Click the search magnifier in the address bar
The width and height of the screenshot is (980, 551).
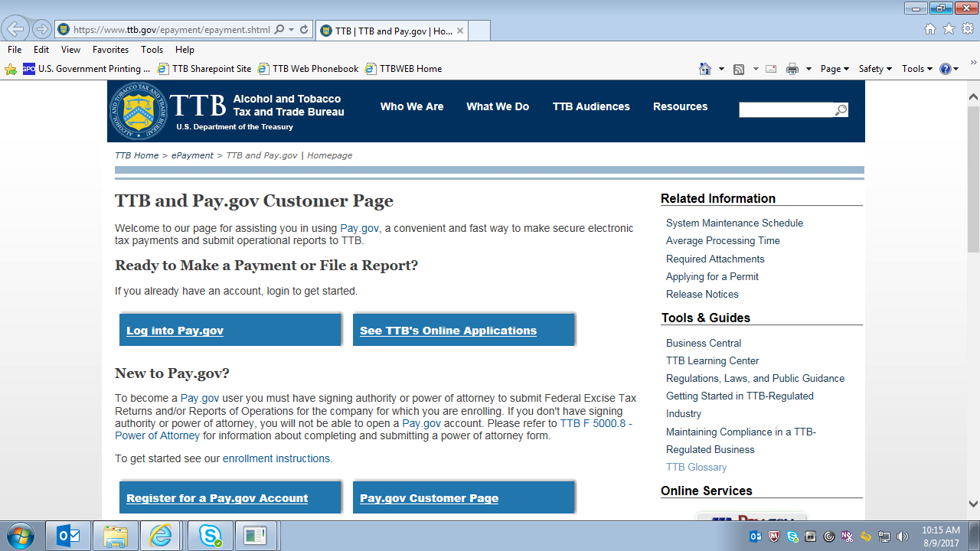point(279,30)
